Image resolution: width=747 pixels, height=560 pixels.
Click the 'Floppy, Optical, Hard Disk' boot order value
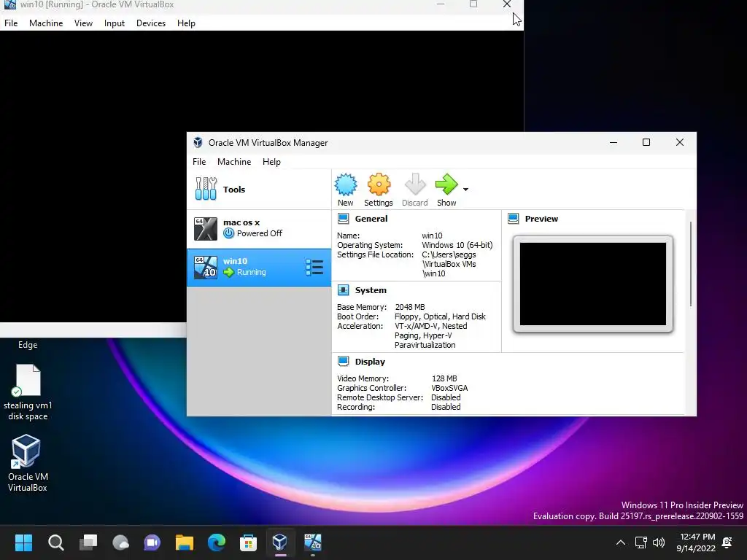440,316
